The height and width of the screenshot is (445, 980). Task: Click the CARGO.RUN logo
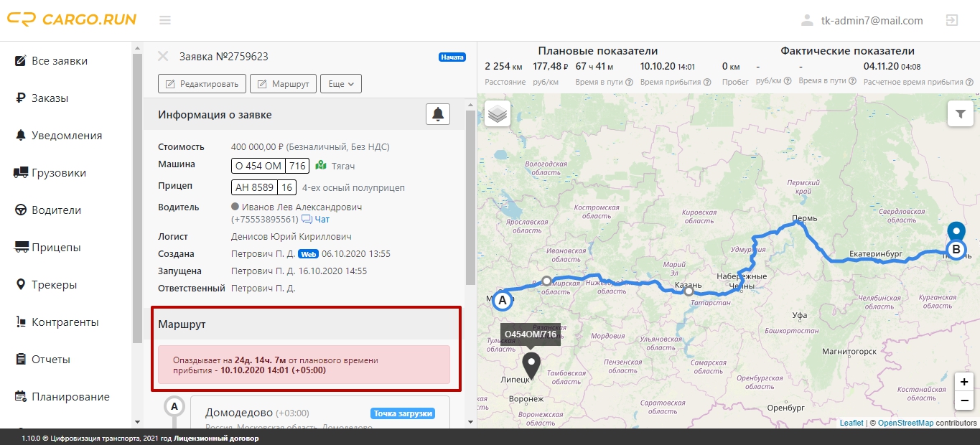pos(72,19)
